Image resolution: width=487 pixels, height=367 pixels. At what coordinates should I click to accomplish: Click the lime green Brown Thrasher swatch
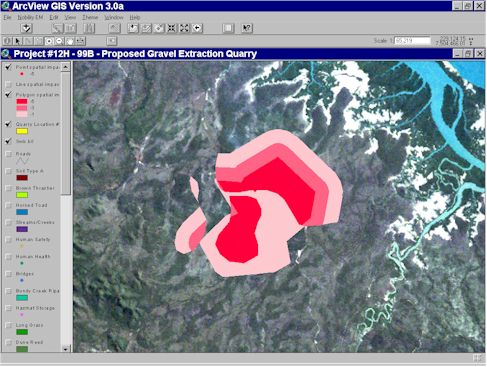pyautogui.click(x=22, y=195)
